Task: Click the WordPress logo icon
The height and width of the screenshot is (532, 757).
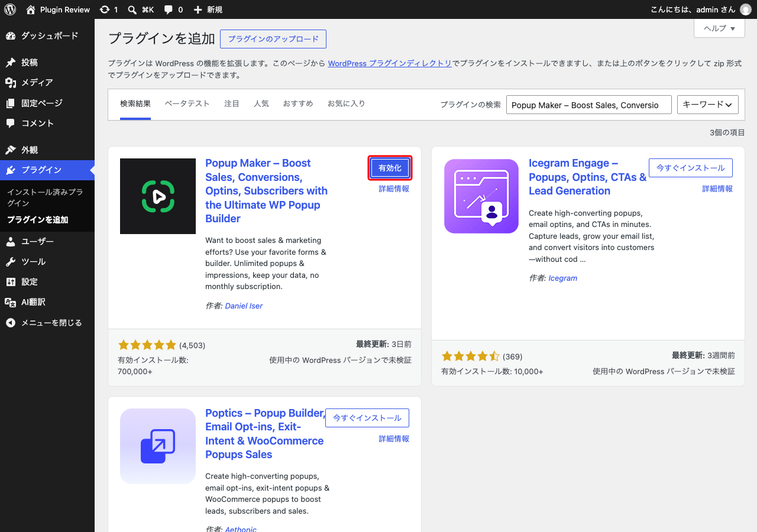Action: (9, 9)
